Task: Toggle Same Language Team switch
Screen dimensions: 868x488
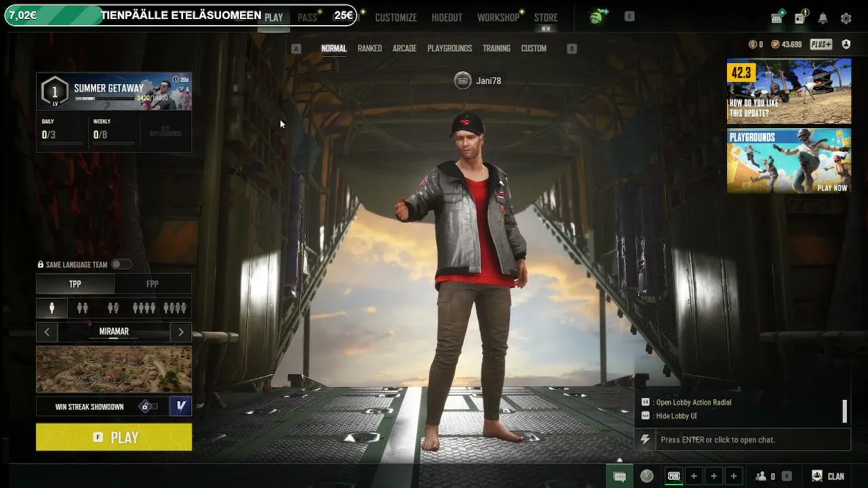Action: 121,264
